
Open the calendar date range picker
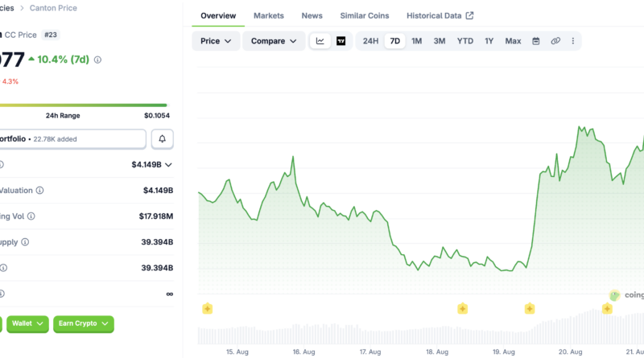[536, 41]
